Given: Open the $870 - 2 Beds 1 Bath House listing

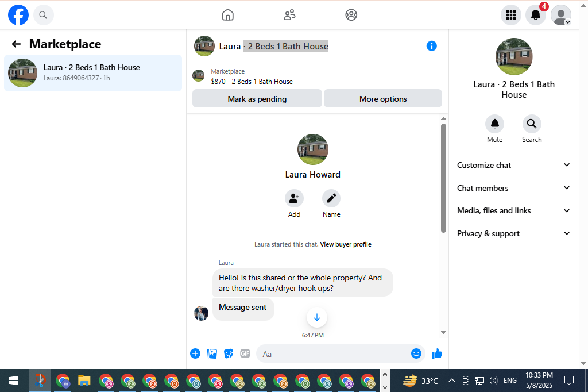Looking at the screenshot, I should click(x=252, y=82).
